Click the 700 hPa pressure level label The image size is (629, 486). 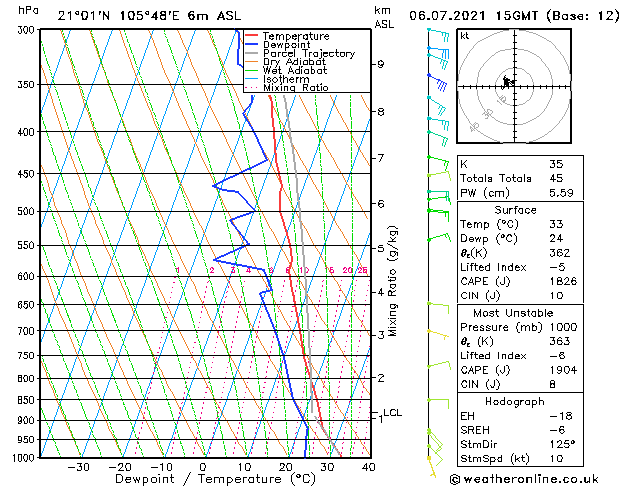coord(27,331)
